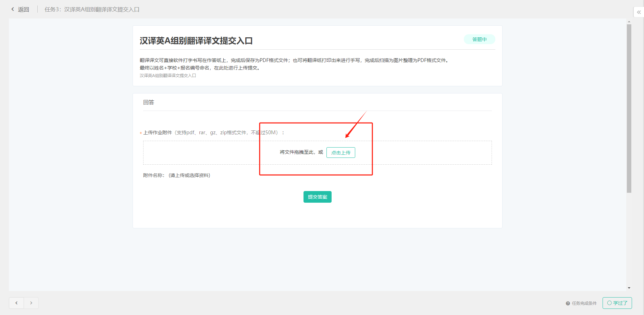Toggle the circle inside 学过了 button
Viewport: 644px width, 315px height.
[x=609, y=303]
